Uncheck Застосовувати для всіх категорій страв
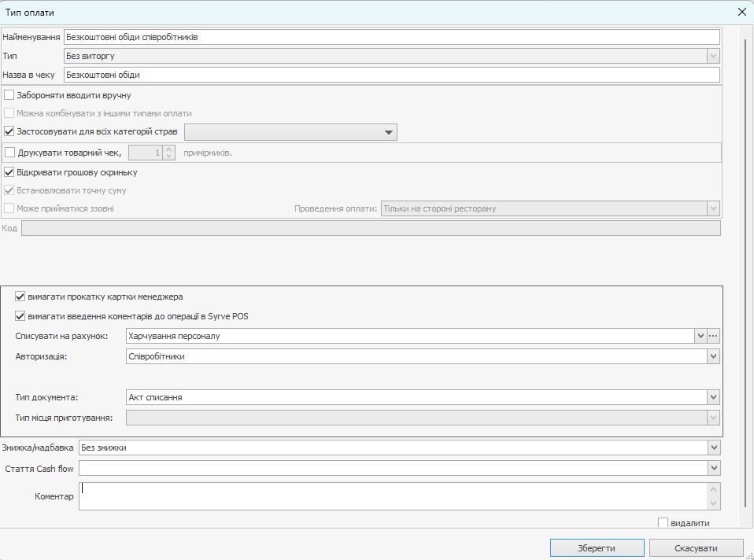This screenshot has width=754, height=560. point(9,131)
